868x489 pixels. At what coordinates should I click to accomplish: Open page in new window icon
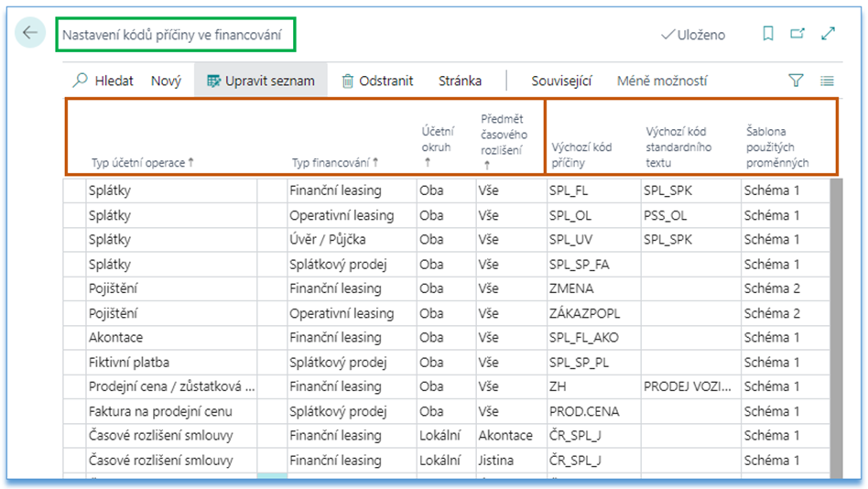(797, 34)
